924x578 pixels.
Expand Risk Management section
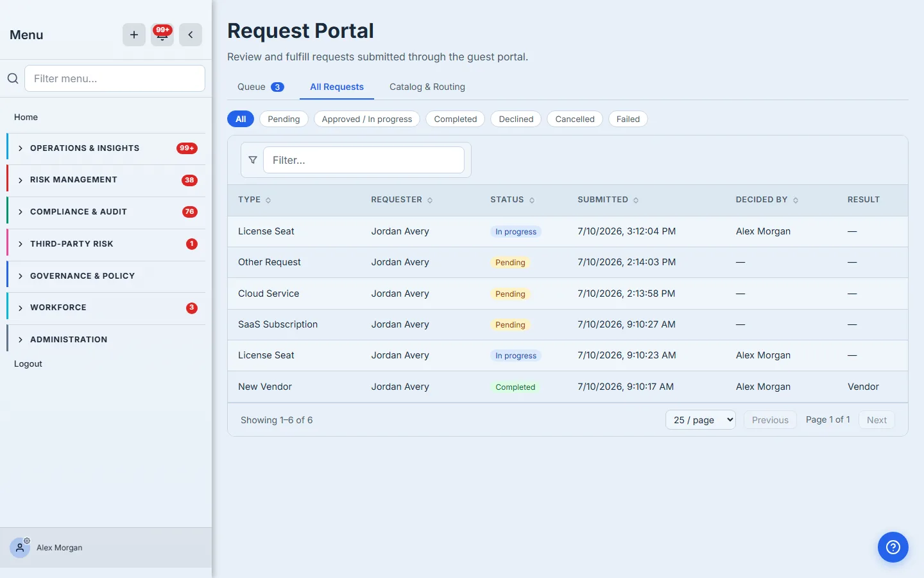106,180
